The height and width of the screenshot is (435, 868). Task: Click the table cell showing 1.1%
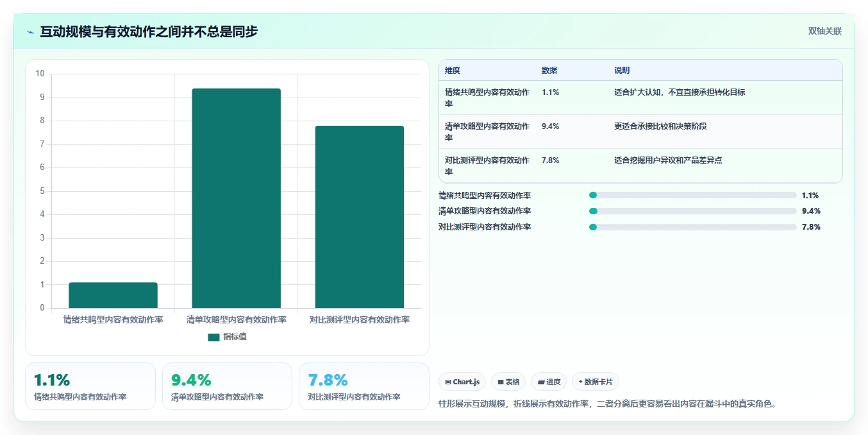pyautogui.click(x=551, y=92)
